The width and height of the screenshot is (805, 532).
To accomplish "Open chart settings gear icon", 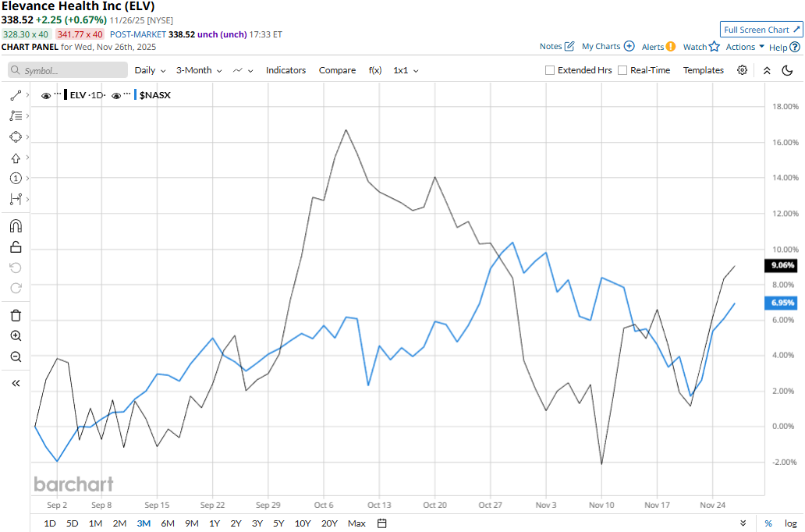I will tap(742, 70).
